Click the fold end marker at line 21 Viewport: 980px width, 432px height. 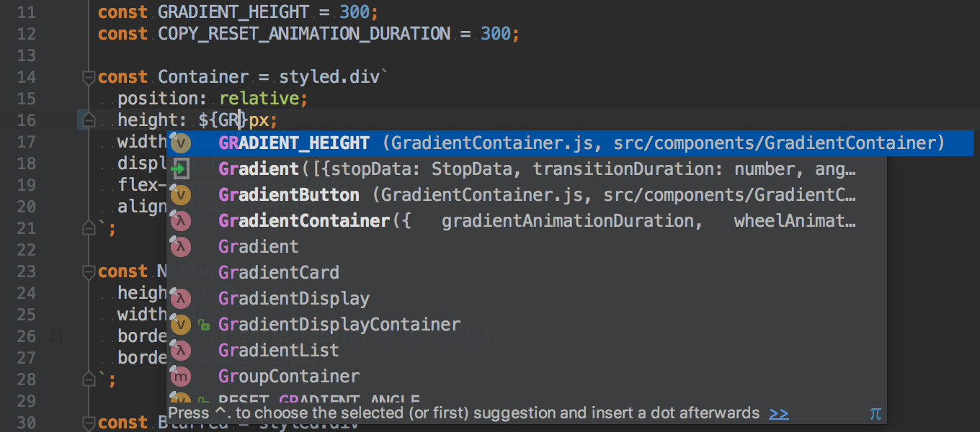click(89, 228)
